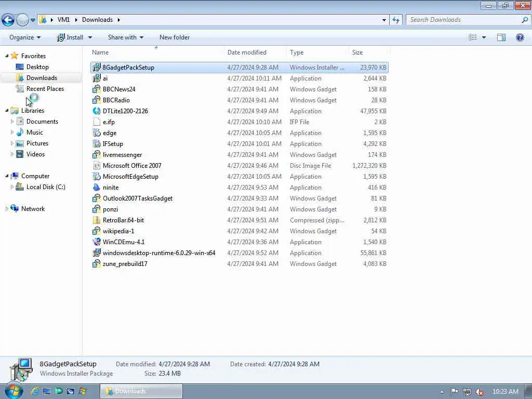Select the zune_prebuild17 gadget icon

point(97,263)
